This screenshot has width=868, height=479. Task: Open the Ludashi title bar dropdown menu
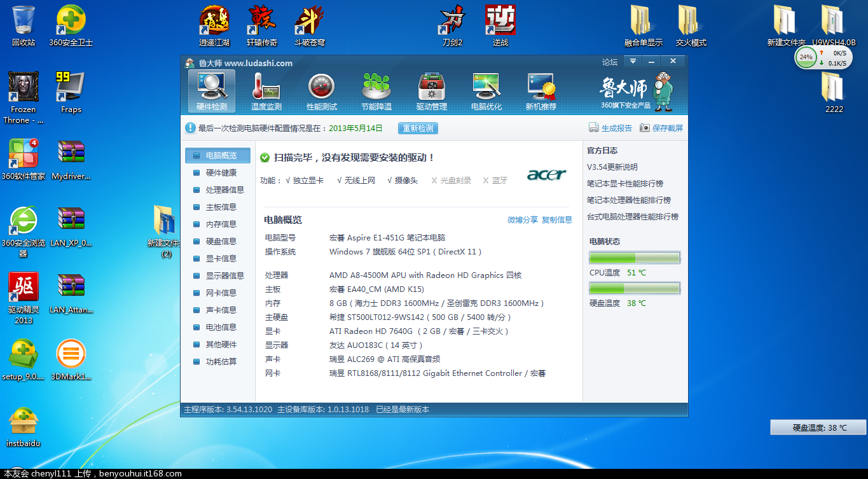[632, 61]
